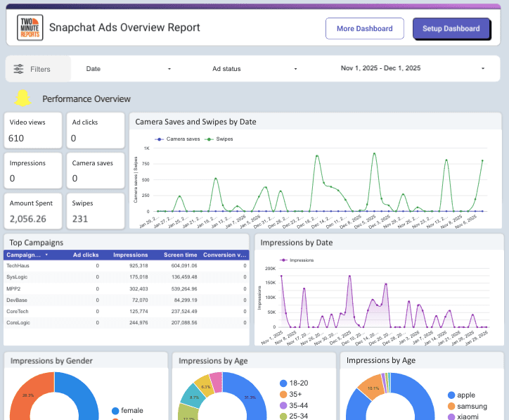Screen dimensions: 509x420
Task: Click the Video views scorecard
Action: tap(33, 130)
